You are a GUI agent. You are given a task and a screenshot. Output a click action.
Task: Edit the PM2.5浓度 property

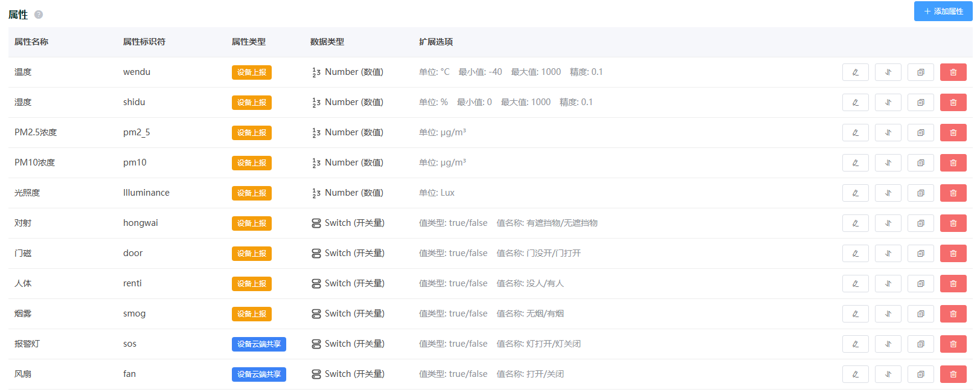855,133
